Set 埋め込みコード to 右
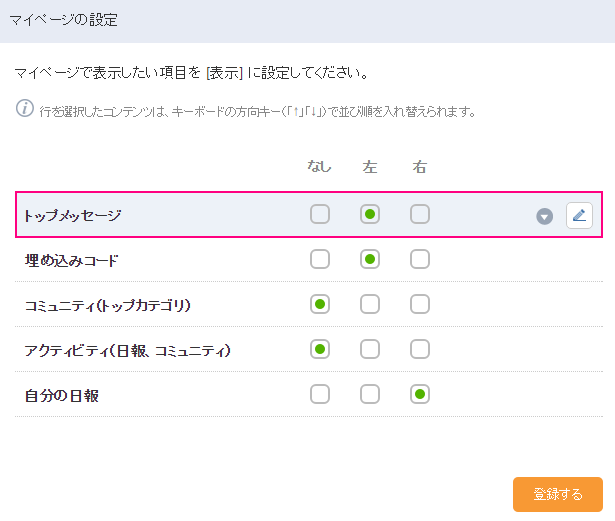 pyautogui.click(x=420, y=260)
